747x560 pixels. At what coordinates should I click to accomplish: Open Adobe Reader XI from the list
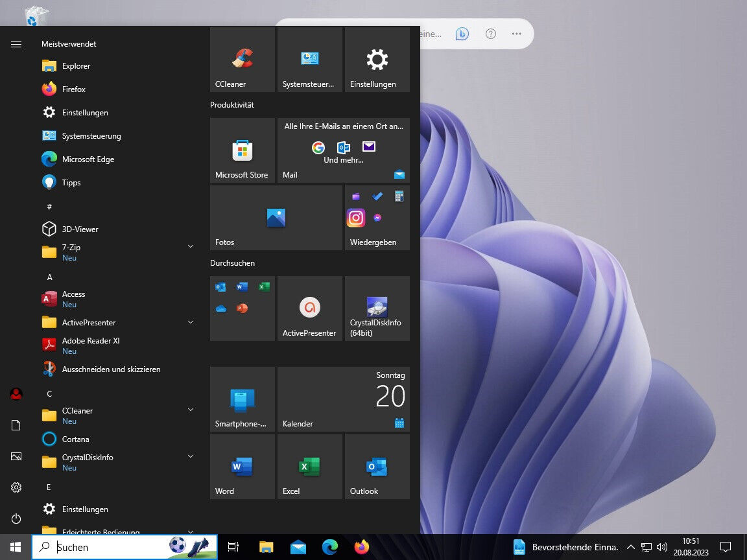coord(118,345)
